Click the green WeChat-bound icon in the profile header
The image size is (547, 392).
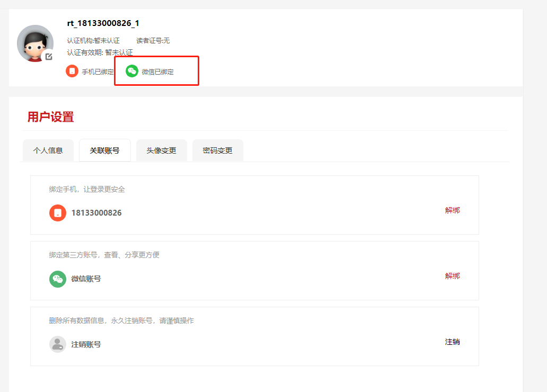click(132, 71)
